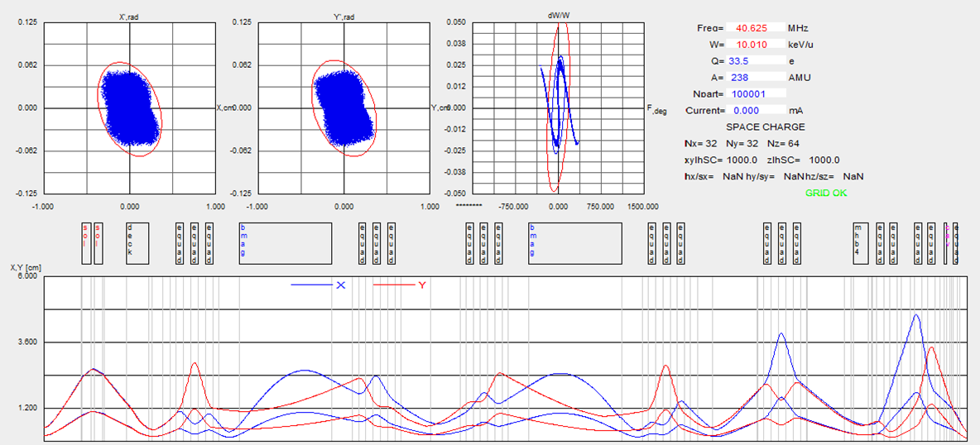
Task: Click the X' rad phase space plot
Action: click(129, 108)
